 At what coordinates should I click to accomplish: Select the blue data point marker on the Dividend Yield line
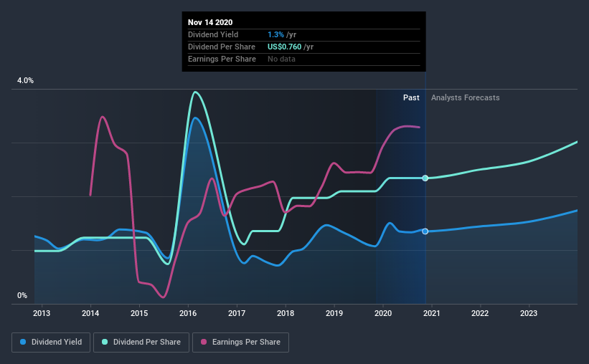(x=425, y=231)
